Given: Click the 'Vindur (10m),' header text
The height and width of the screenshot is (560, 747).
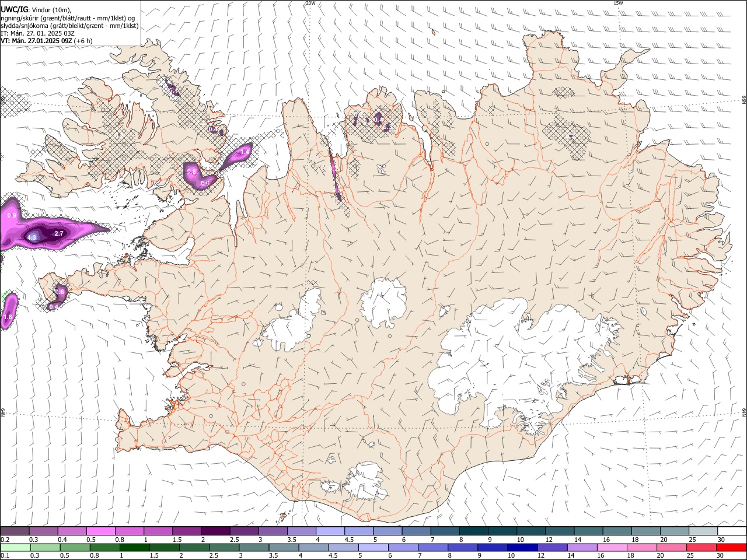Looking at the screenshot, I should click(x=51, y=10).
